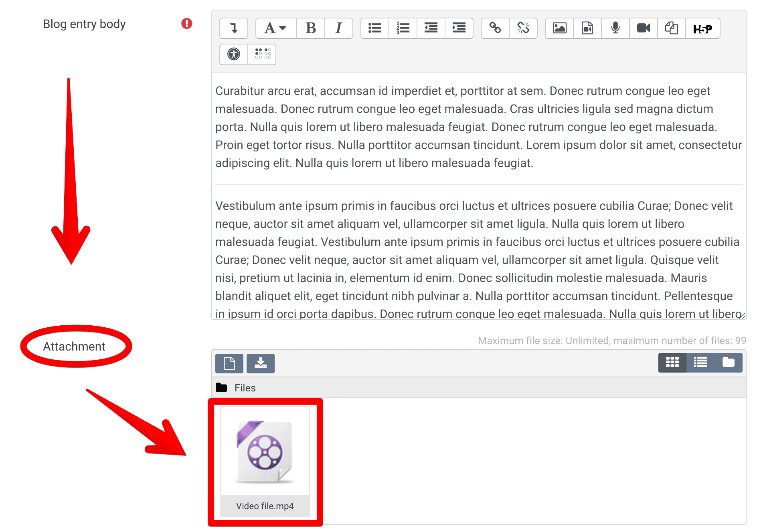Screen dimensions: 757x532
Task: Switch file view to details list
Action: coord(700,363)
